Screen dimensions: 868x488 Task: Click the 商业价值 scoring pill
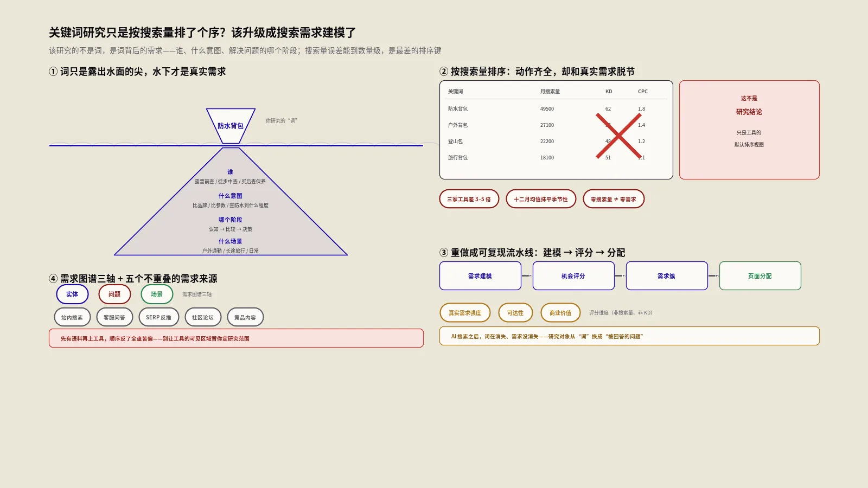(560, 313)
